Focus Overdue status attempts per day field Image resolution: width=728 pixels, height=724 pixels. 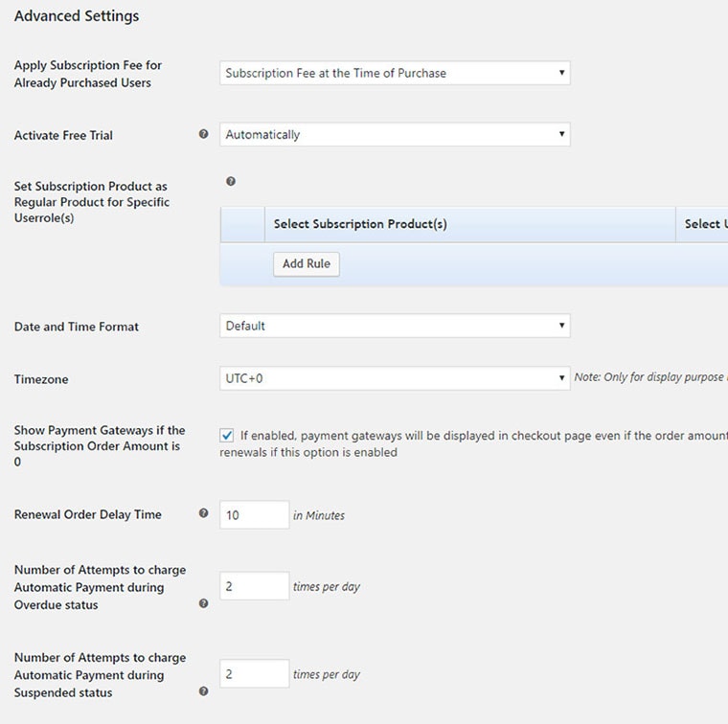point(254,586)
